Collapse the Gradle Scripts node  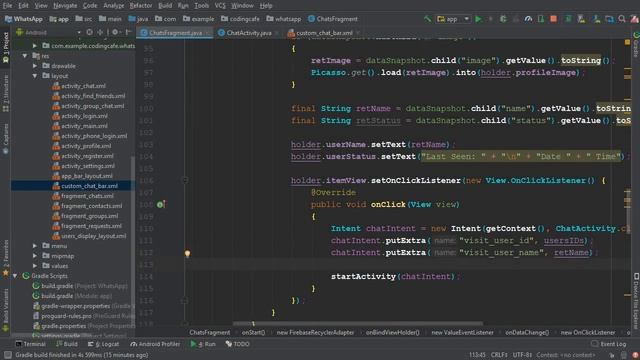pyautogui.click(x=15, y=276)
